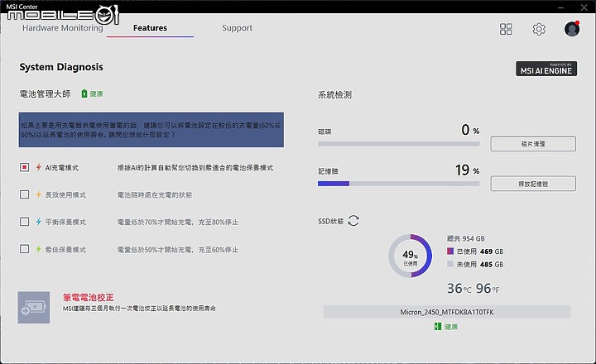Click the 電池管理大師 heading
Screen dimensions: 596x364
point(45,93)
